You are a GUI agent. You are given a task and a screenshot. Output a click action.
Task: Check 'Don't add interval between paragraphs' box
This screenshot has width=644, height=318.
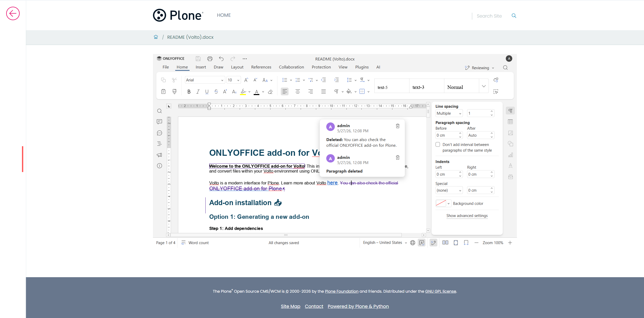pyautogui.click(x=438, y=144)
